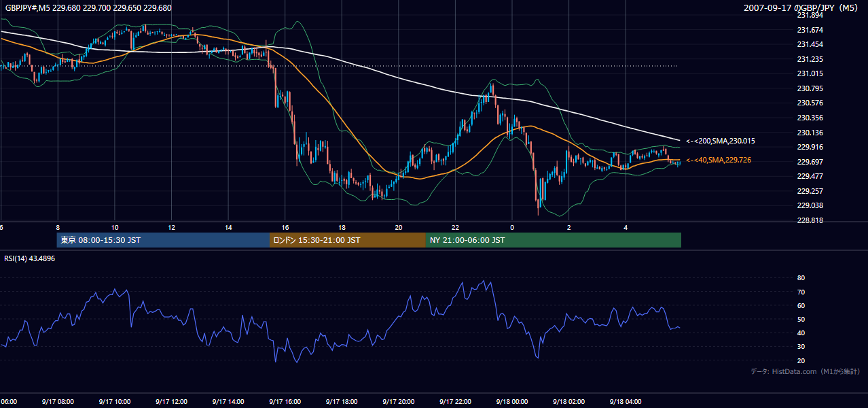Click hour label 16 under the price chart
This screenshot has width=868, height=408.
[x=285, y=227]
